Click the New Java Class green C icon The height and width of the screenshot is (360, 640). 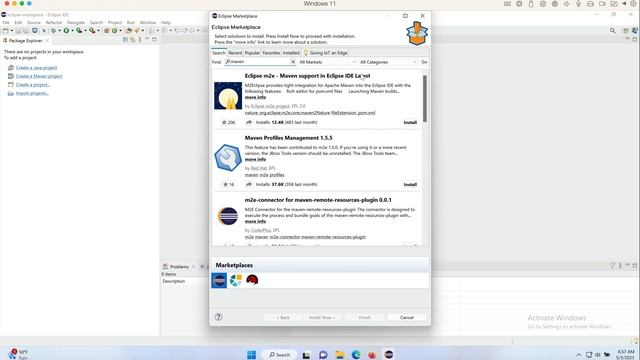click(115, 31)
